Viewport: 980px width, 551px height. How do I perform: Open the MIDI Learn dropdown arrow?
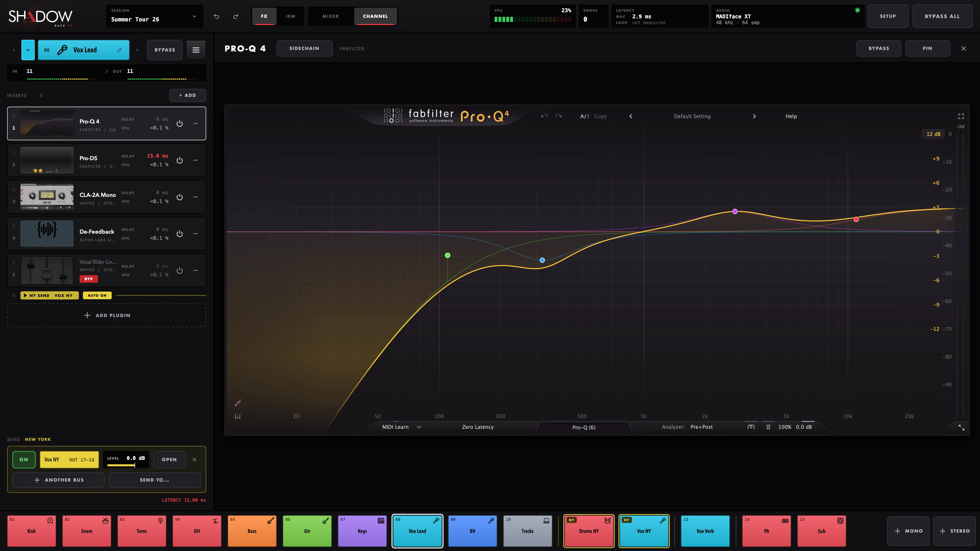(x=419, y=427)
